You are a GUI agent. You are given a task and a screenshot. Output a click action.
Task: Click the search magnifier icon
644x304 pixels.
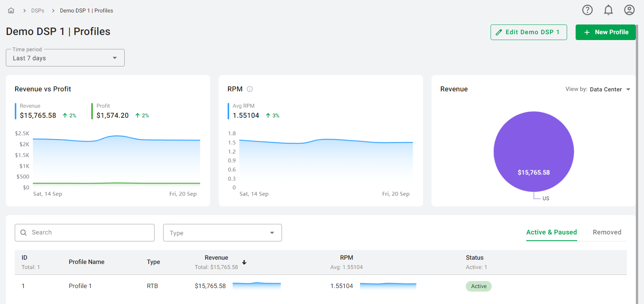coord(24,232)
